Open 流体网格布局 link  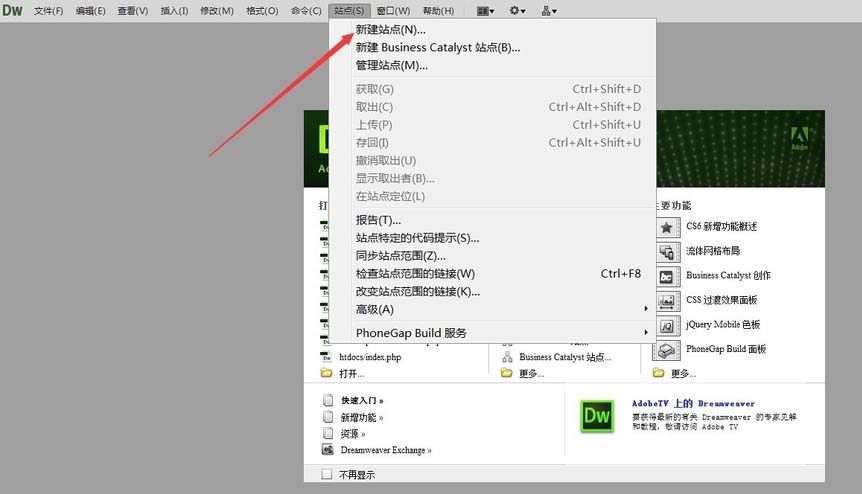coord(712,251)
